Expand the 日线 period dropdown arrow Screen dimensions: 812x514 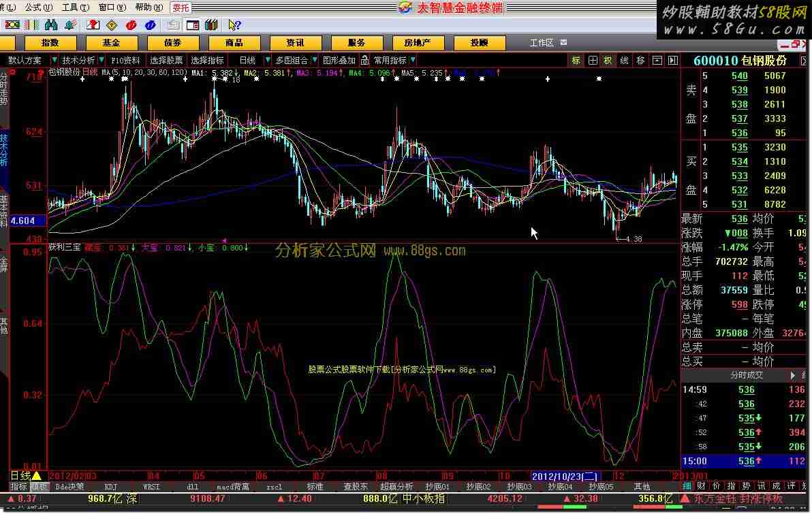[x=267, y=60]
